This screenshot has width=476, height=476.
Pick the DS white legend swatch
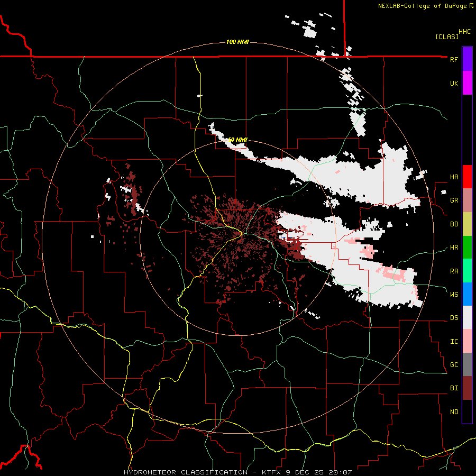(x=467, y=317)
